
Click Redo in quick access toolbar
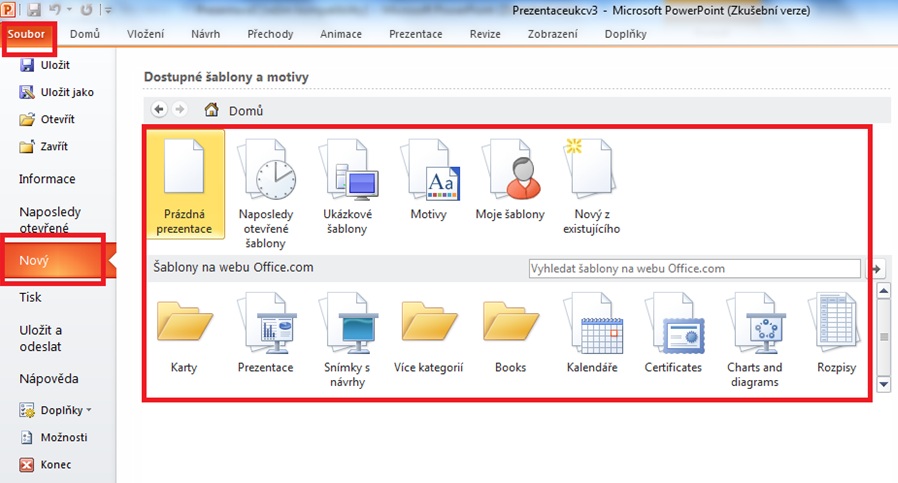(86, 10)
